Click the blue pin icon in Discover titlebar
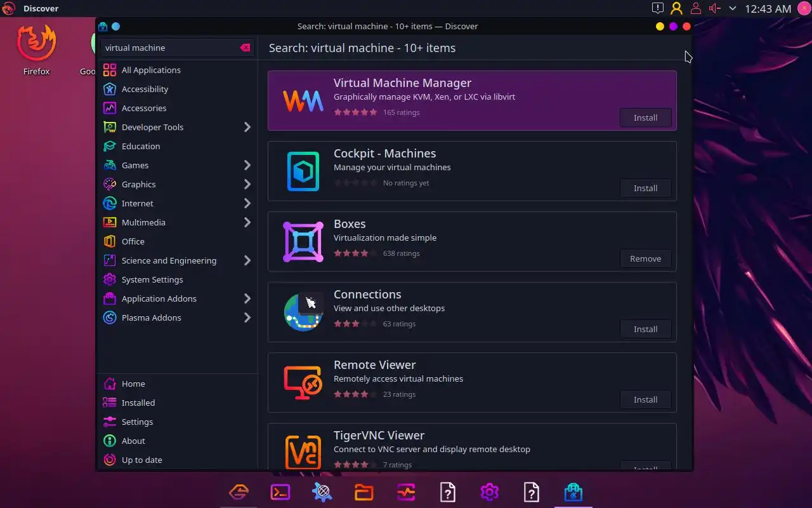The image size is (812, 508). pyautogui.click(x=115, y=26)
